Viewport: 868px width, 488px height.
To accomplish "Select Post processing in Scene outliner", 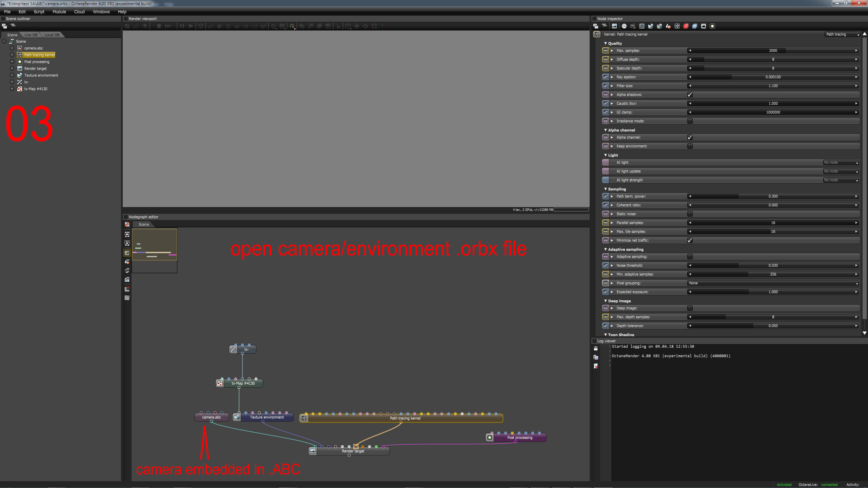I will point(37,62).
